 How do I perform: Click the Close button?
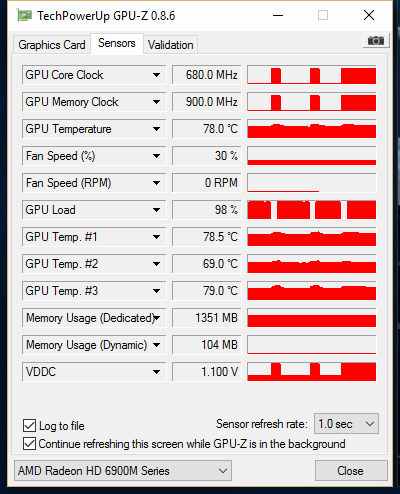click(351, 471)
